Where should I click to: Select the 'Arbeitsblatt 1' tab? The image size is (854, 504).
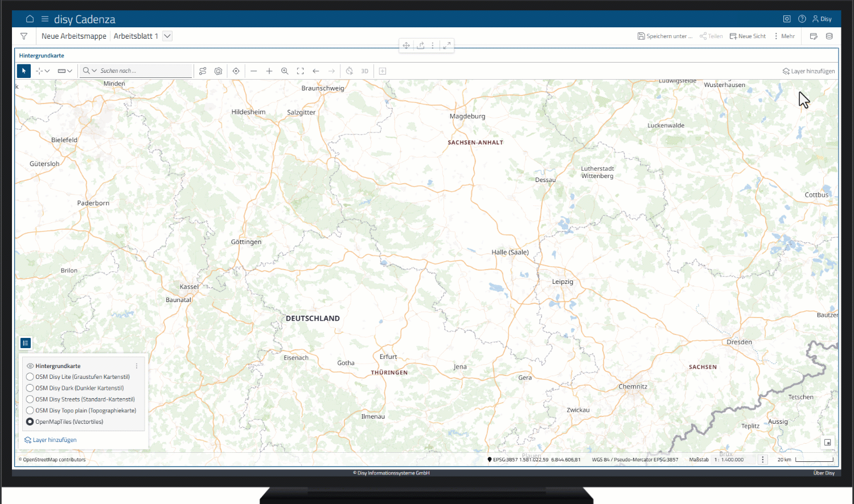click(x=136, y=36)
